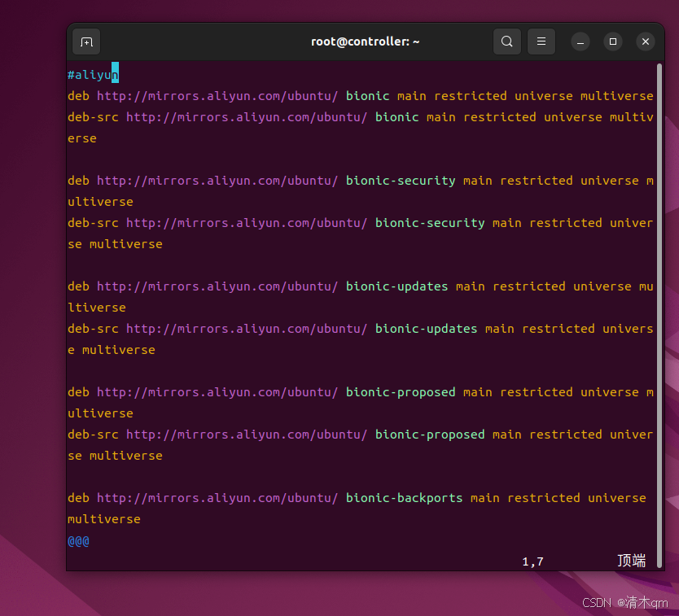Close the root@controller terminal window
Viewport: 679px width, 616px height.
point(646,42)
